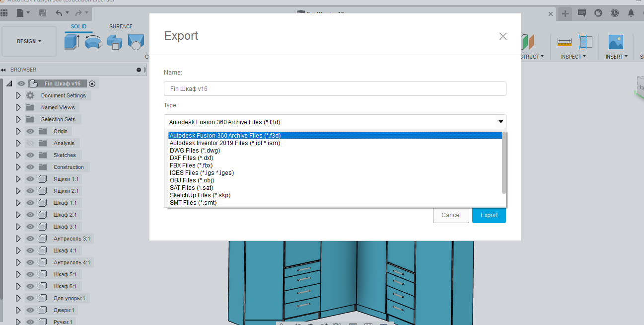Select the Sweep tool icon
Viewport: 644px width, 325px height.
[x=115, y=42]
